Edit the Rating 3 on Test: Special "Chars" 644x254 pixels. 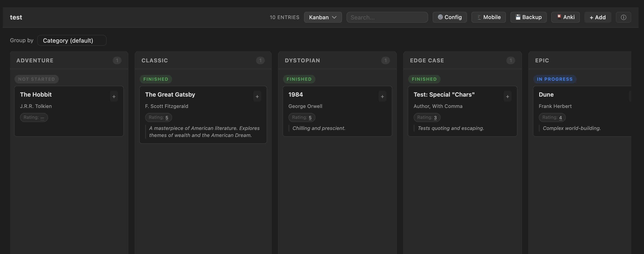click(x=427, y=117)
